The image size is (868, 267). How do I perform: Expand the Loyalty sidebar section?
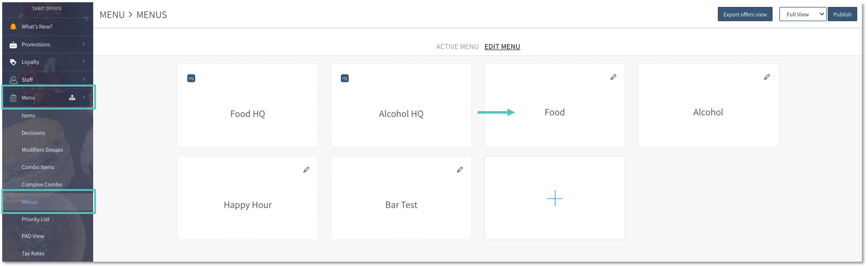[47, 62]
